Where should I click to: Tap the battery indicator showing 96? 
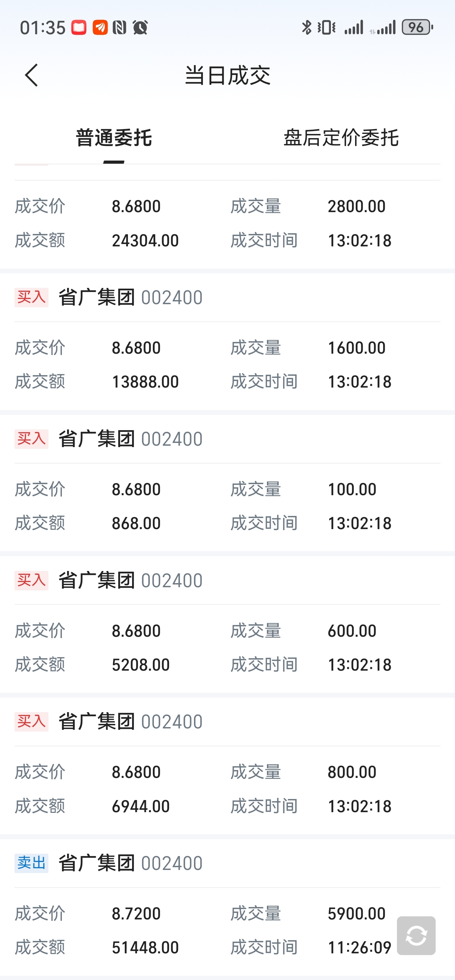coord(417,27)
